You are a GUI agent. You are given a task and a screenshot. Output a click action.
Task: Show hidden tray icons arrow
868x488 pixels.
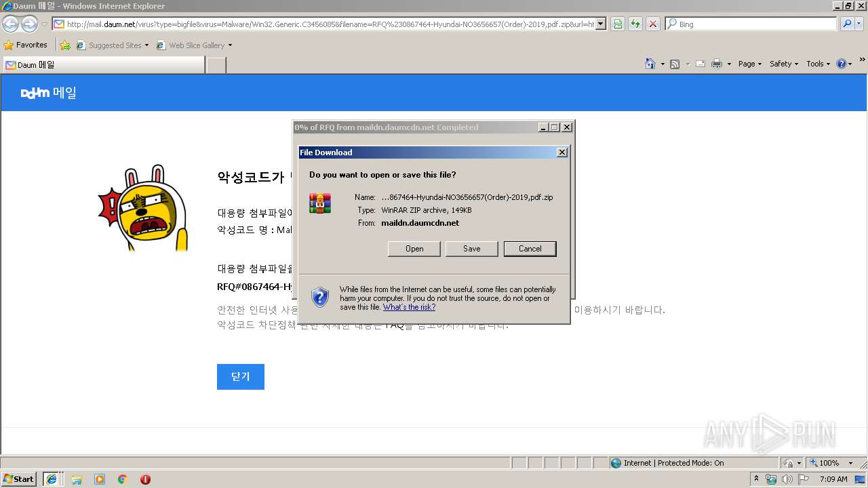756,479
